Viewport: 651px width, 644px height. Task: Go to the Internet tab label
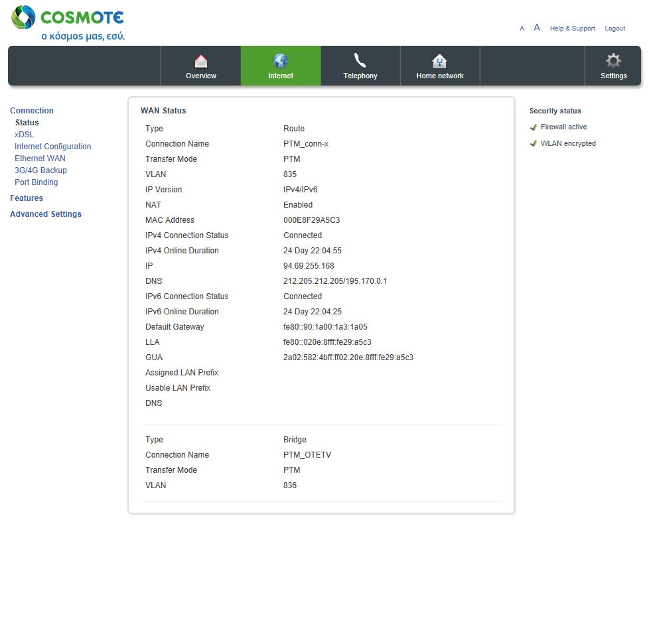[281, 76]
